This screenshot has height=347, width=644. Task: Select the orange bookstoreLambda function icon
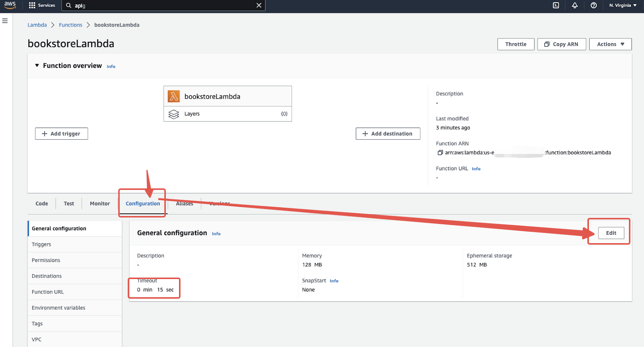[x=174, y=96]
